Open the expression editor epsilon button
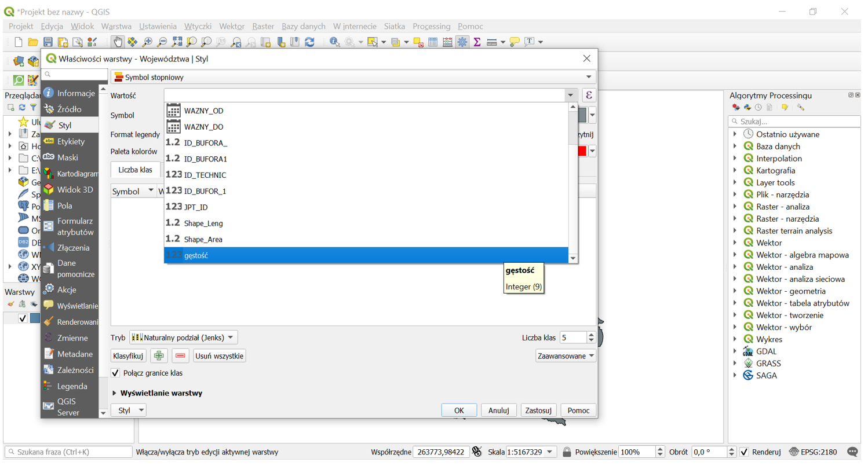Image resolution: width=868 pixels, height=466 pixels. (x=589, y=96)
